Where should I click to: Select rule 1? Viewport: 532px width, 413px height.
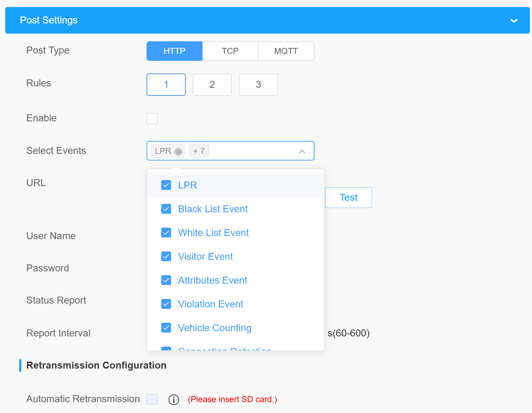[166, 85]
